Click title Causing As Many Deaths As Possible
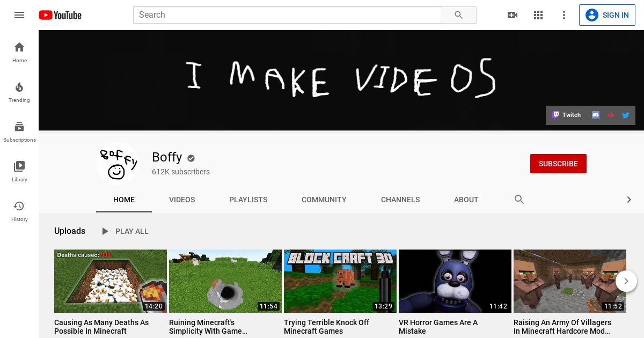 pos(101,327)
